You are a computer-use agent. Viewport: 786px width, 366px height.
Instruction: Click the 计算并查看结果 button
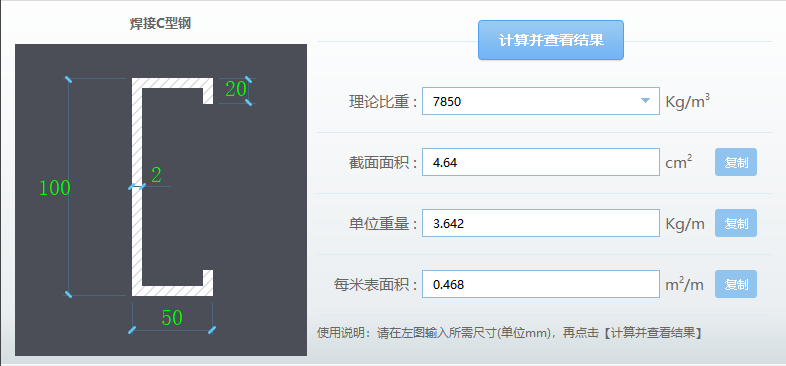[550, 40]
